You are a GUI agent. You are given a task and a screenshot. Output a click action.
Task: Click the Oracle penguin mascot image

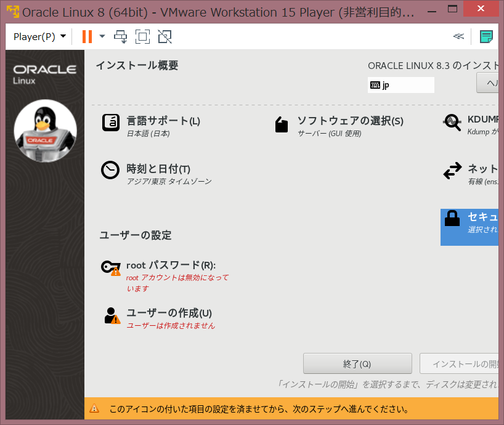point(46,131)
